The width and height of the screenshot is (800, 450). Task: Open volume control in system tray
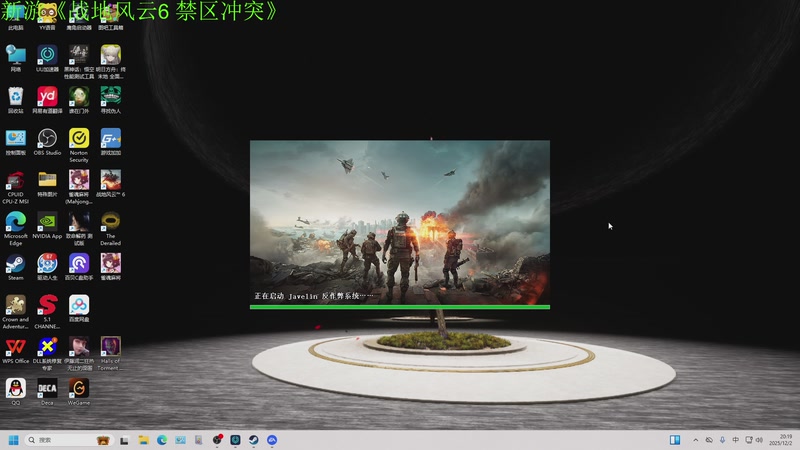(x=759, y=440)
